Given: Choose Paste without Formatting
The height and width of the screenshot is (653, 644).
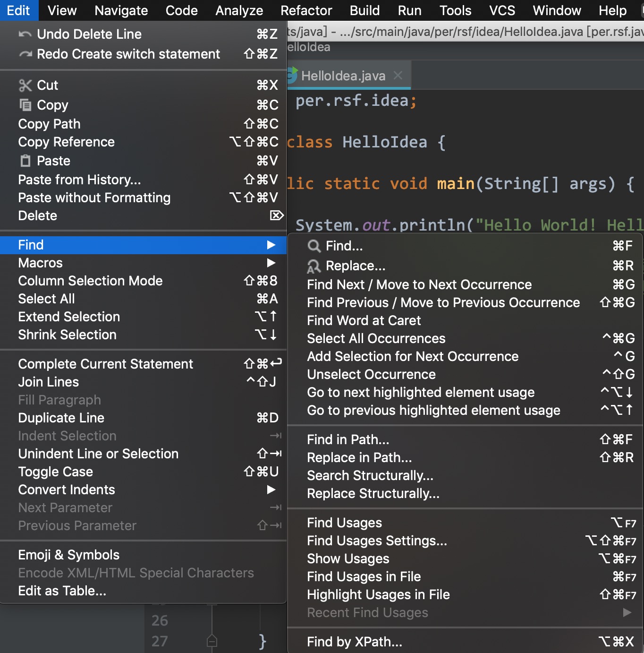Looking at the screenshot, I should [143, 198].
